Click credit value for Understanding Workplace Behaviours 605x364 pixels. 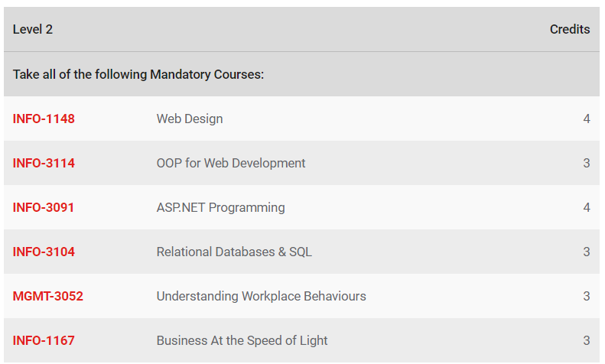(587, 296)
